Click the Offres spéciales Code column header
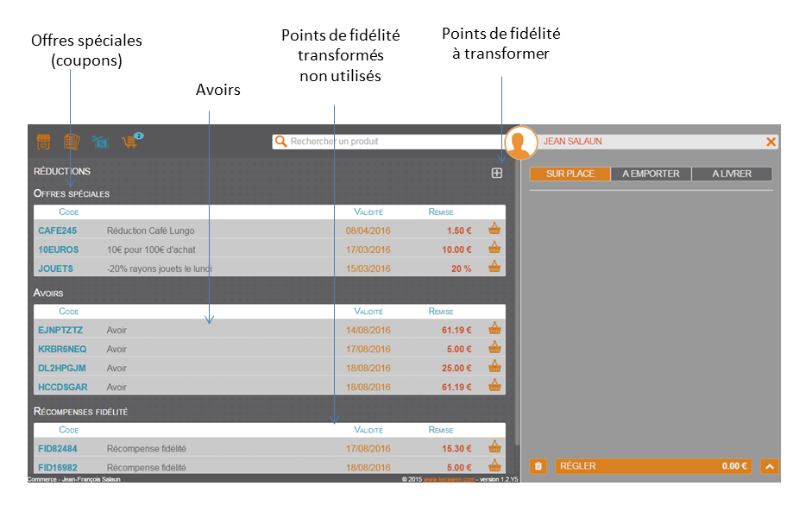Screen dimensions: 812x505 pyautogui.click(x=69, y=211)
